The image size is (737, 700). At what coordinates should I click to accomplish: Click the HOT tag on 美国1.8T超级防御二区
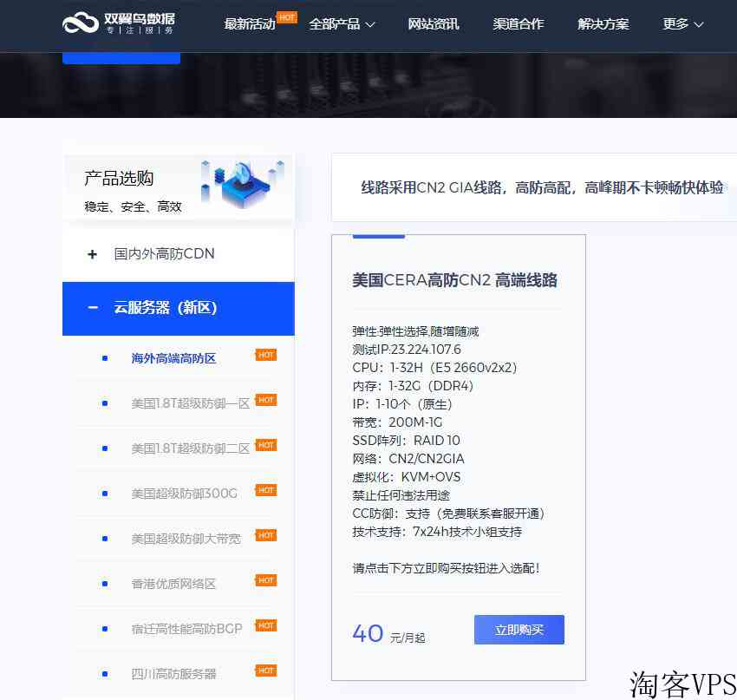(x=266, y=445)
